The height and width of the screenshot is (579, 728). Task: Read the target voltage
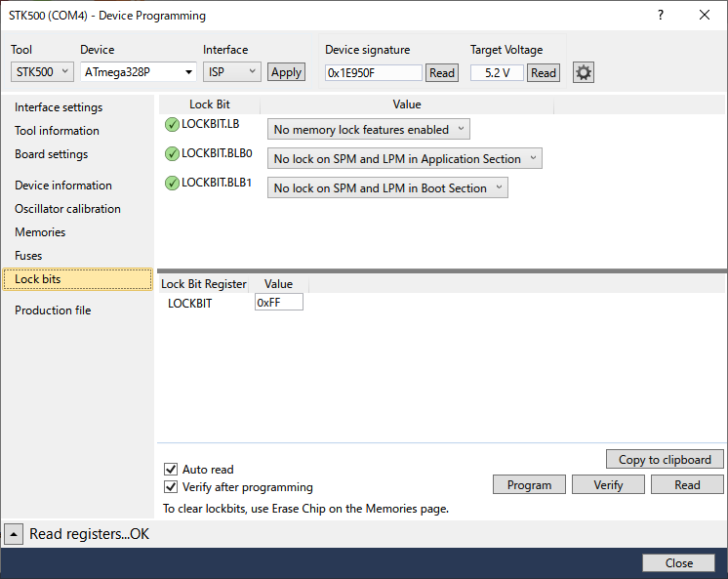point(544,73)
